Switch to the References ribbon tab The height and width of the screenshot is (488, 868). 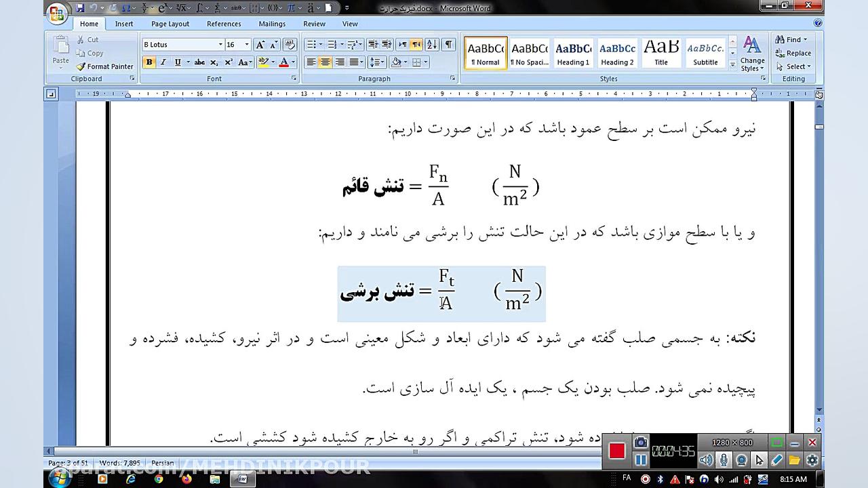click(224, 23)
